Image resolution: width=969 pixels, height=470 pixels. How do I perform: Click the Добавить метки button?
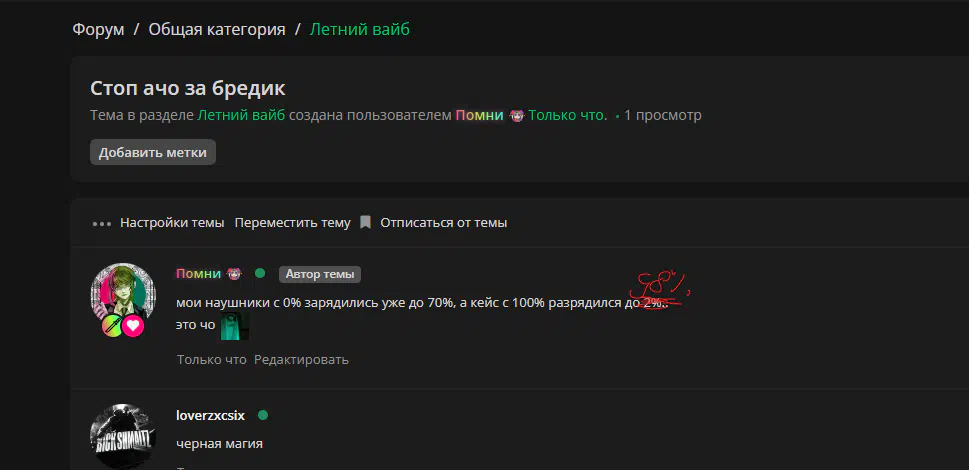point(153,152)
